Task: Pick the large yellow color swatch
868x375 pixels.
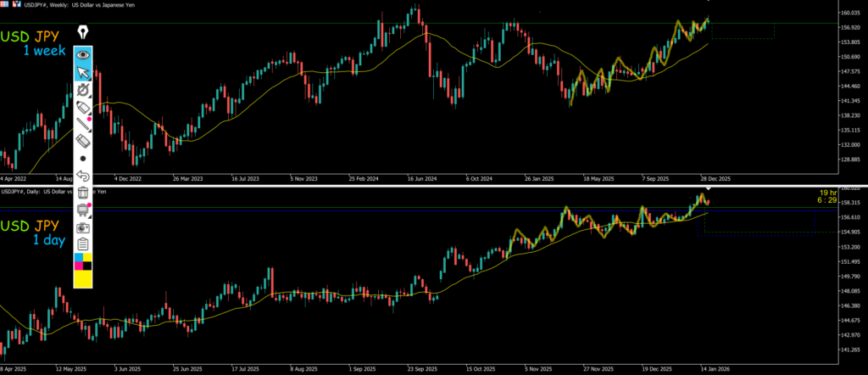Action: click(83, 279)
